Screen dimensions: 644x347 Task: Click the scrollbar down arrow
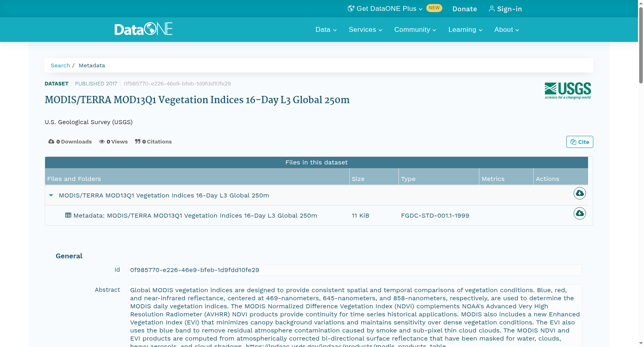641,343
